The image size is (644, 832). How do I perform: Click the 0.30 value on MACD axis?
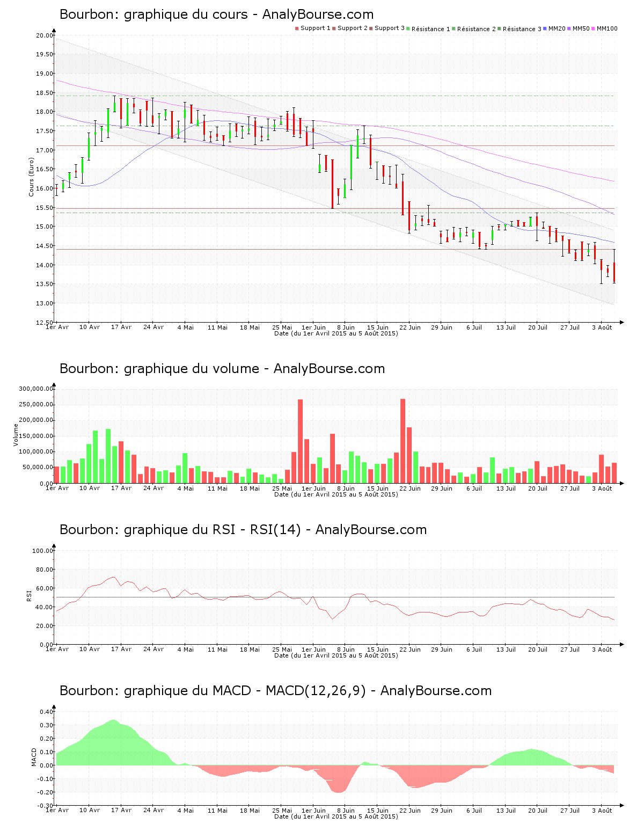click(47, 726)
